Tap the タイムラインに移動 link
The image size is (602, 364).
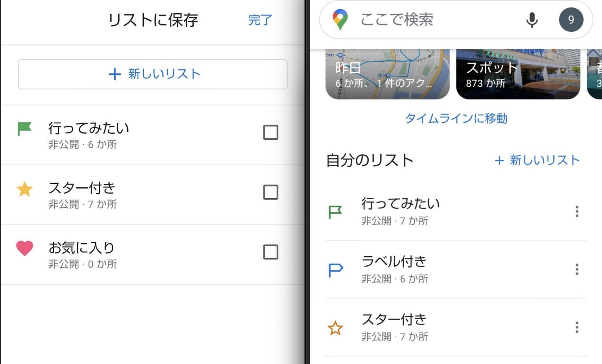pos(456,118)
